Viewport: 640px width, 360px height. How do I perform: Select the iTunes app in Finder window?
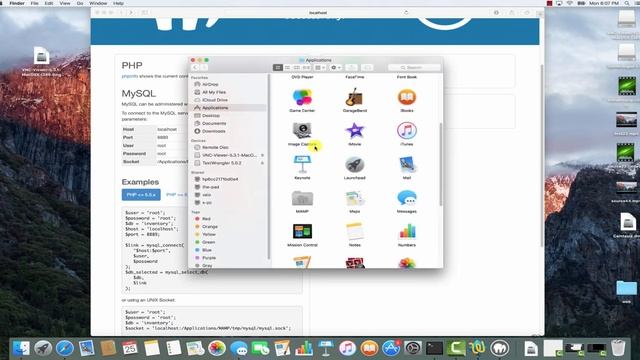click(x=407, y=131)
